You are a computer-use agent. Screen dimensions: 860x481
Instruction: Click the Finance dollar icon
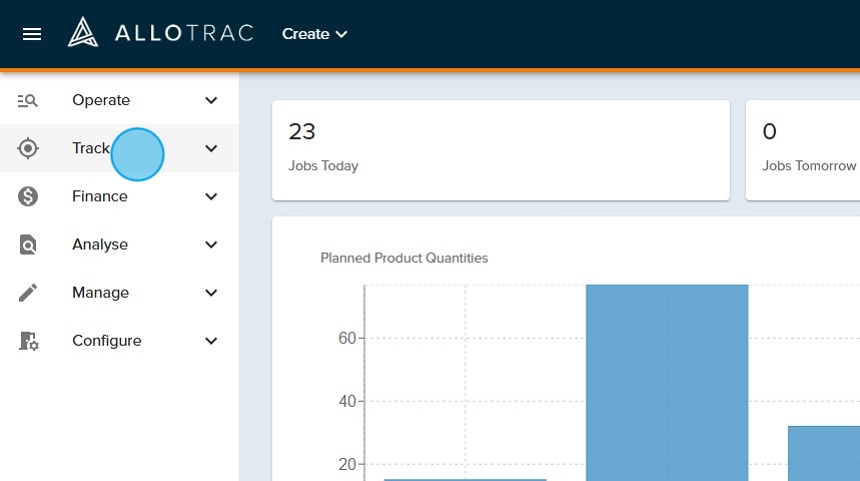click(28, 197)
